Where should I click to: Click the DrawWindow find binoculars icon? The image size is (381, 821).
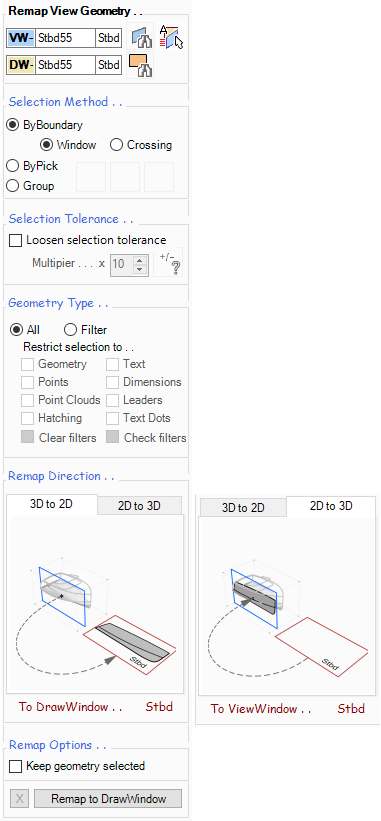pos(140,65)
